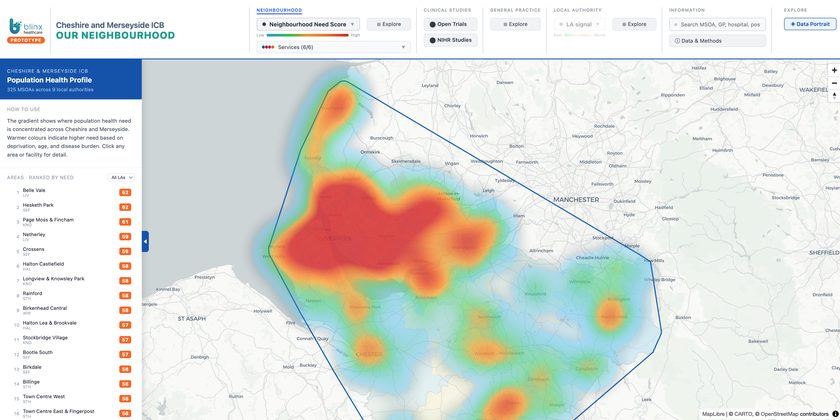The image size is (840, 420).
Task: Select Belle Vale in ranked areas list
Action: coord(71,192)
